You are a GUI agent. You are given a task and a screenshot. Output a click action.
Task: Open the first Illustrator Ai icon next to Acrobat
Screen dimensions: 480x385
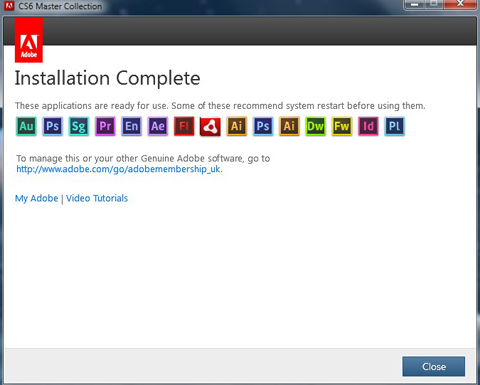tap(237, 126)
